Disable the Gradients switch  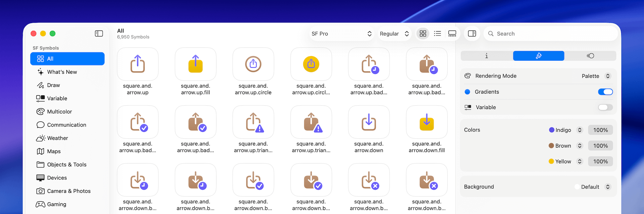605,92
